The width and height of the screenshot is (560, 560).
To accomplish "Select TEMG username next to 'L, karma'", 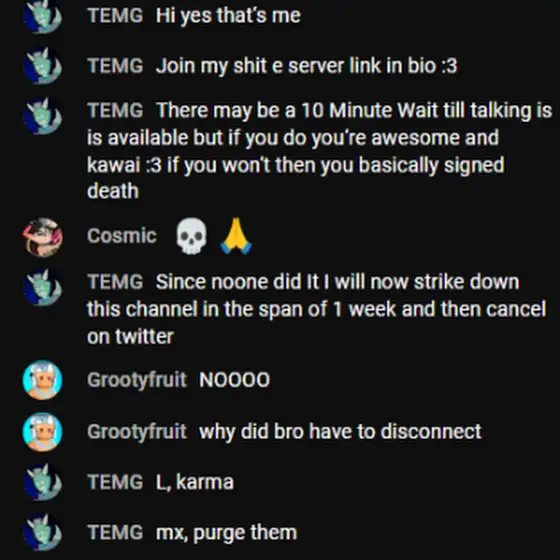I will 115,482.
